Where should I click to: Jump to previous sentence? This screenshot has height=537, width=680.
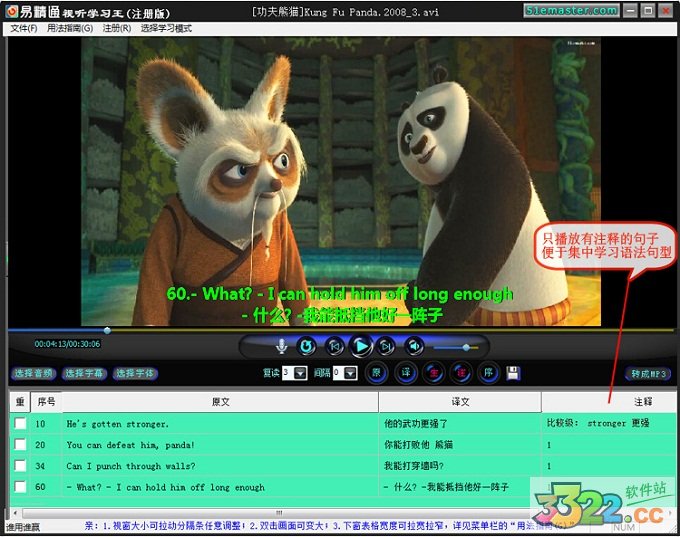click(334, 346)
